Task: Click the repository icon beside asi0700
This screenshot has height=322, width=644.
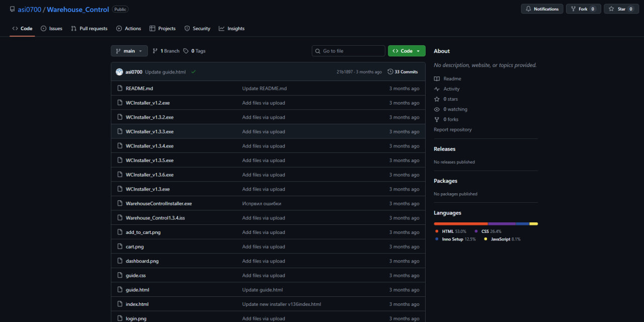Action: click(x=12, y=9)
